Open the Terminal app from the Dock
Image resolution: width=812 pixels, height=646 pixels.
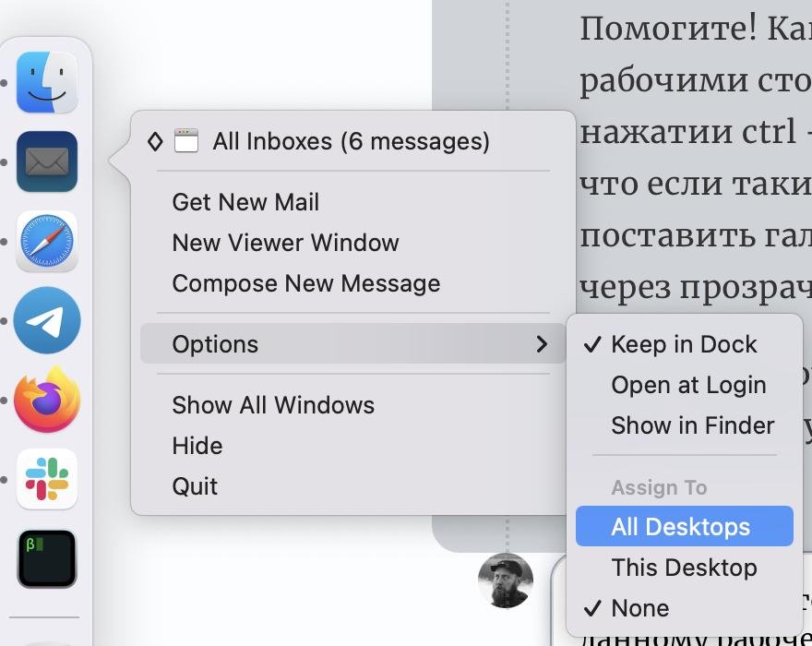pos(46,559)
